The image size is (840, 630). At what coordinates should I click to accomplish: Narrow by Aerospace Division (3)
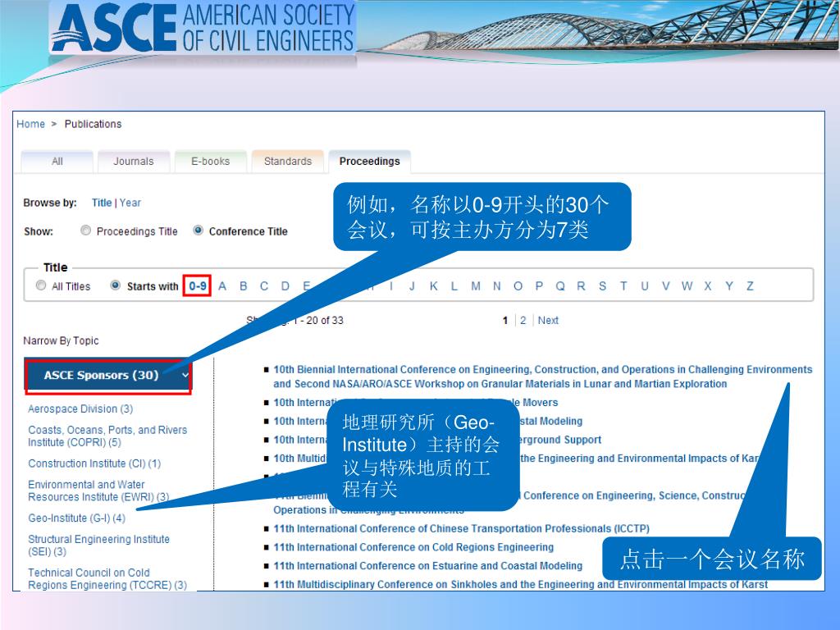80,409
